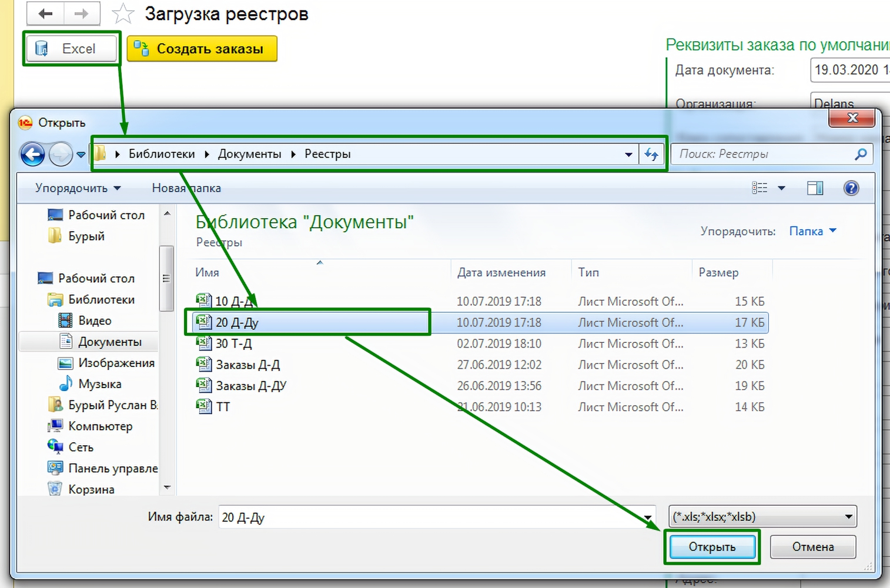
Task: Click the Организация field in 1C window
Action: pyautogui.click(x=850, y=101)
